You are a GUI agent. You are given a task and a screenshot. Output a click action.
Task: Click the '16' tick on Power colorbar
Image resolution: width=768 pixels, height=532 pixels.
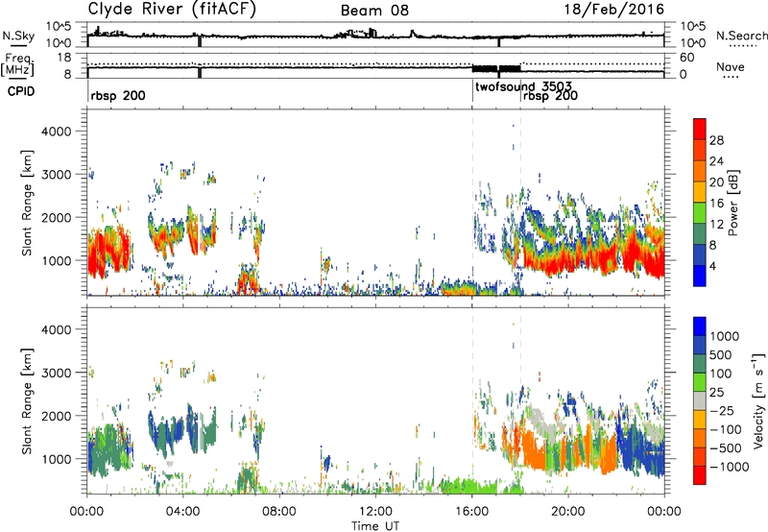pos(716,204)
